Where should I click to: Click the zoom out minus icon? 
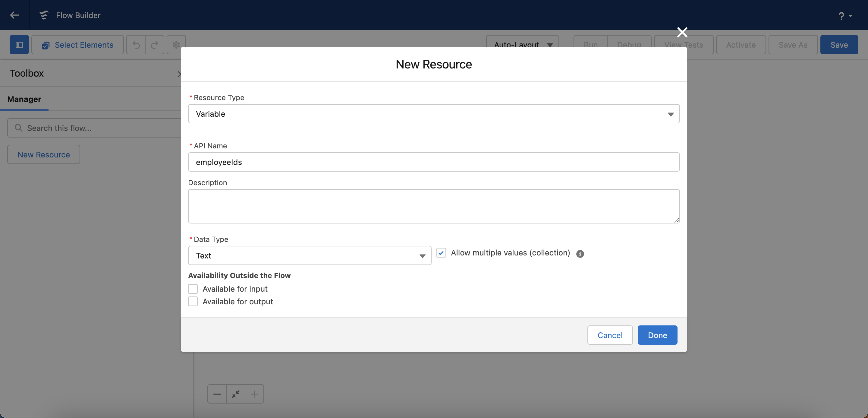click(x=217, y=394)
